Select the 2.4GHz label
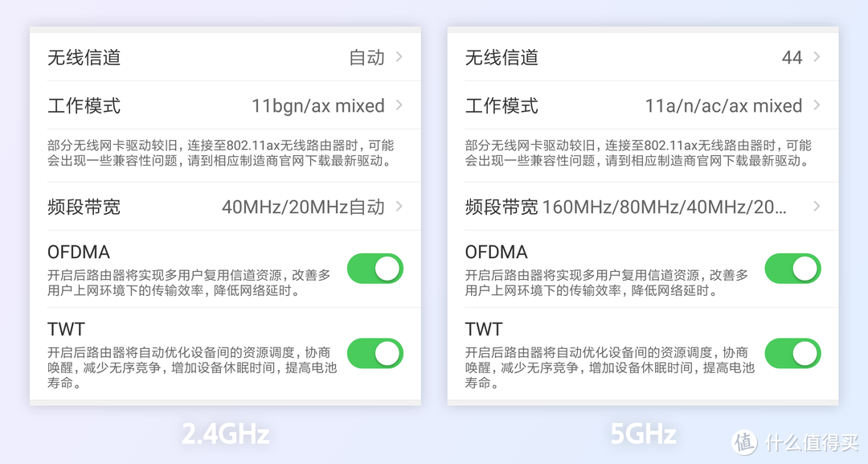 (x=224, y=434)
